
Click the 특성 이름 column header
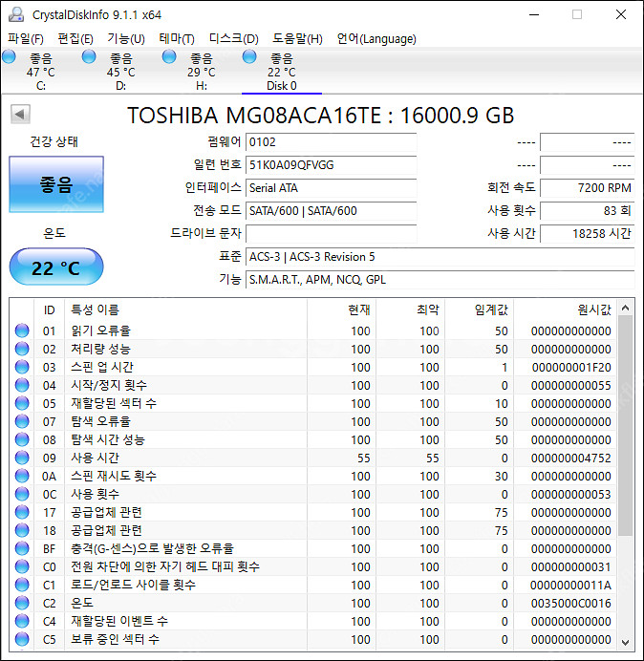tap(186, 309)
